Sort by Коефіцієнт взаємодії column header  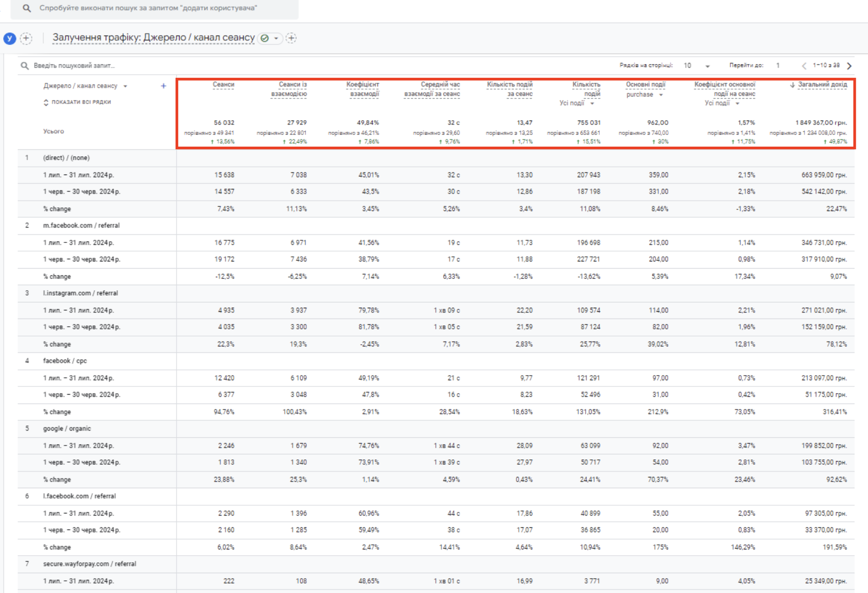click(363, 89)
